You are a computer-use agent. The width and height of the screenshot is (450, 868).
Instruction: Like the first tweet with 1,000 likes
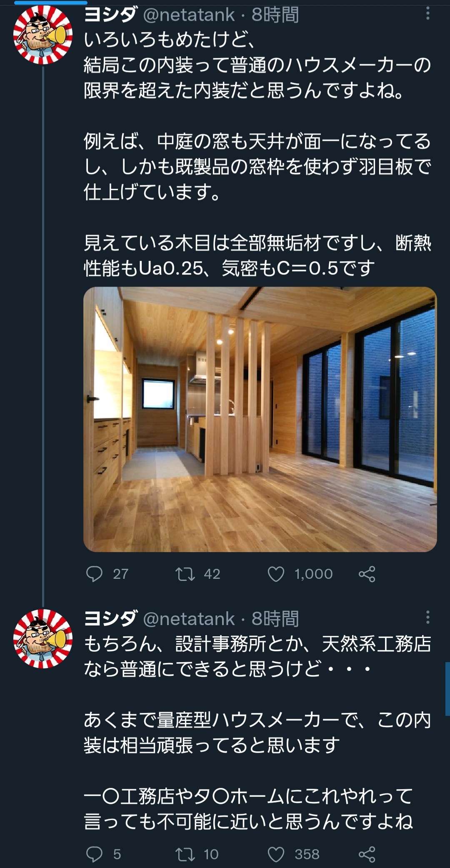(x=276, y=574)
